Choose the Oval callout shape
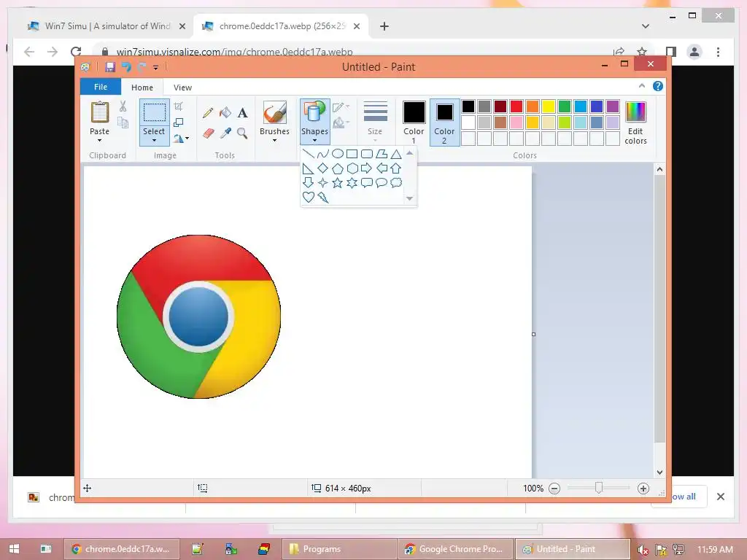The width and height of the screenshot is (747, 560). pyautogui.click(x=381, y=183)
